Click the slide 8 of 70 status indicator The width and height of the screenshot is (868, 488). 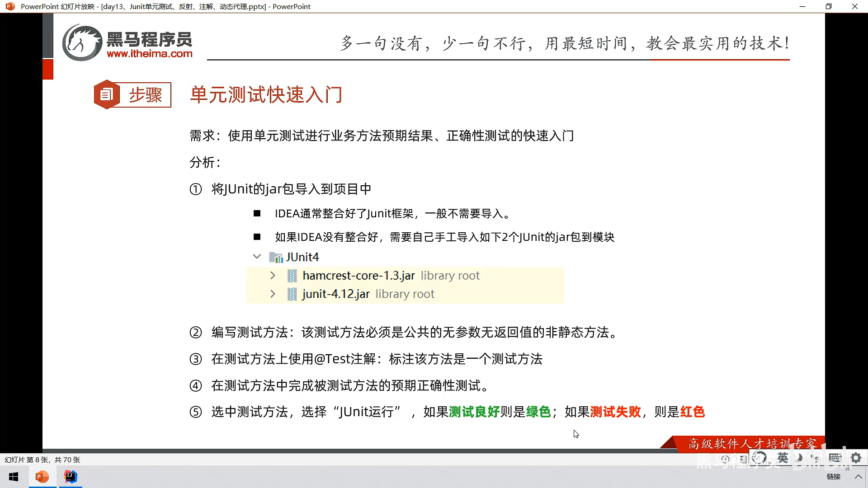[42, 460]
